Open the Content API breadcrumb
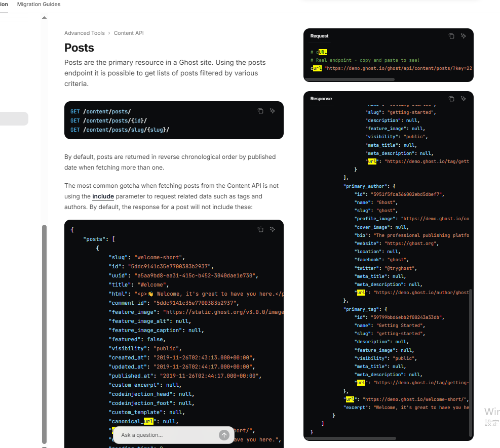 (129, 33)
